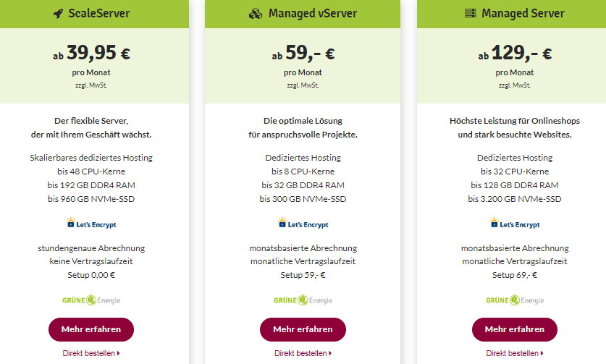Click the Managed vServer Grüne Energie logo
Viewport: 606px width, 364px height.
pyautogui.click(x=303, y=300)
